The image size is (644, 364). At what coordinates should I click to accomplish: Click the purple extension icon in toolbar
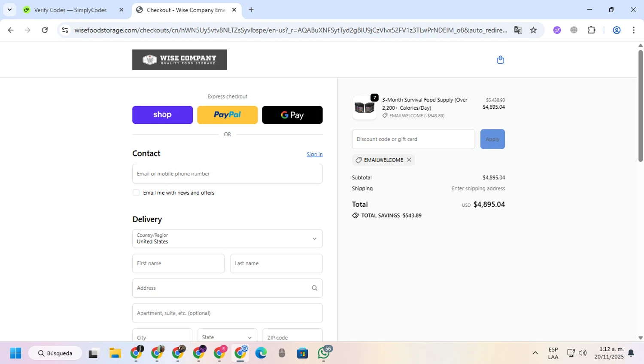(x=557, y=30)
